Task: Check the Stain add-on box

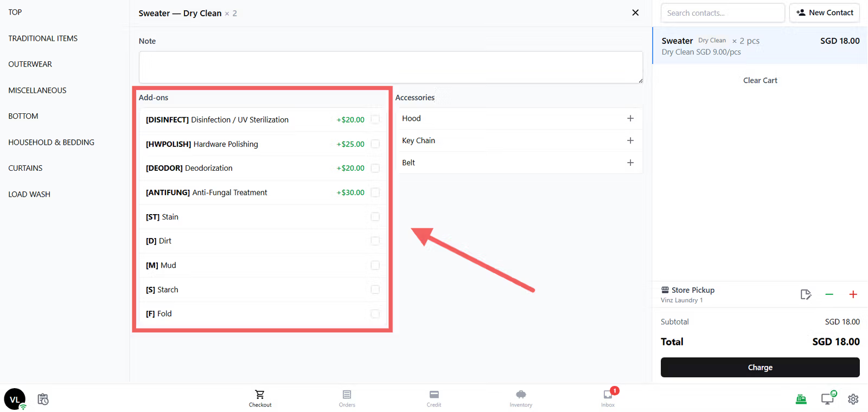Action: coord(375,216)
